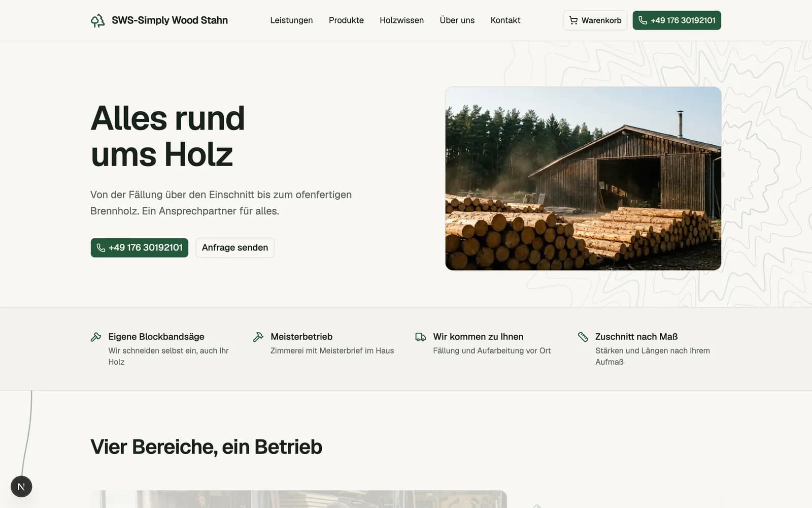Click the Meisterbetrieb title
The image size is (812, 508).
(301, 337)
